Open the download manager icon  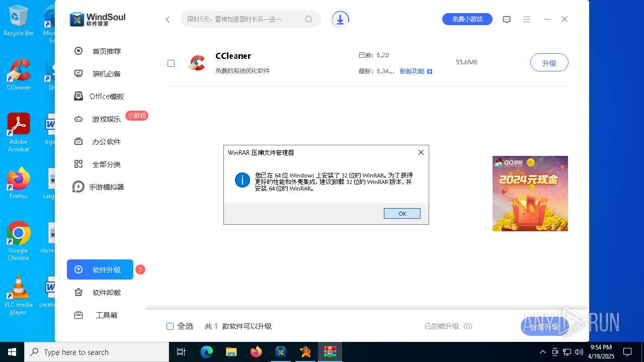pyautogui.click(x=340, y=20)
